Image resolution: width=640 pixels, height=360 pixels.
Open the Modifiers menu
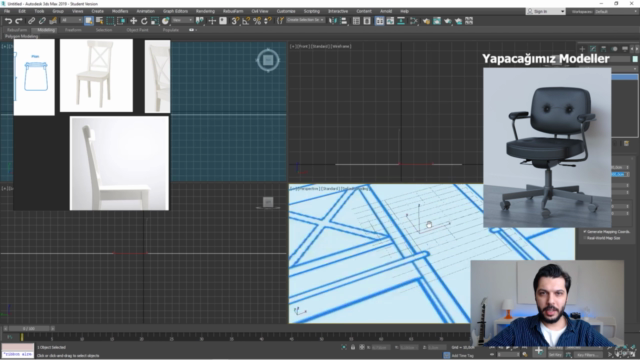(120, 11)
